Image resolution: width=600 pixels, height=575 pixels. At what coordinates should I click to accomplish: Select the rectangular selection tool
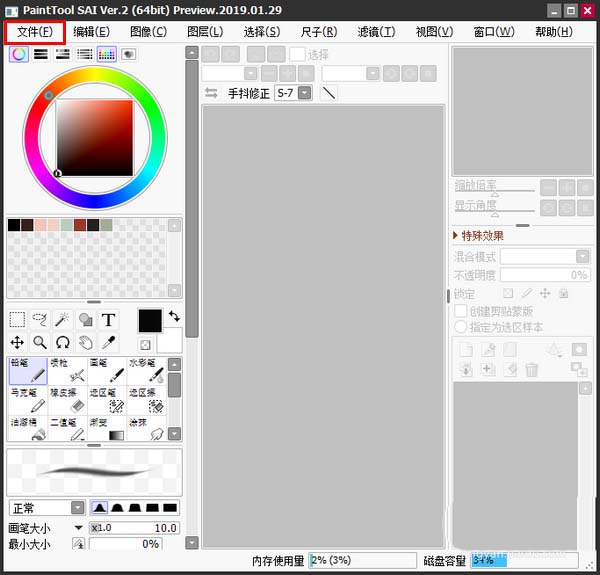tap(17, 319)
